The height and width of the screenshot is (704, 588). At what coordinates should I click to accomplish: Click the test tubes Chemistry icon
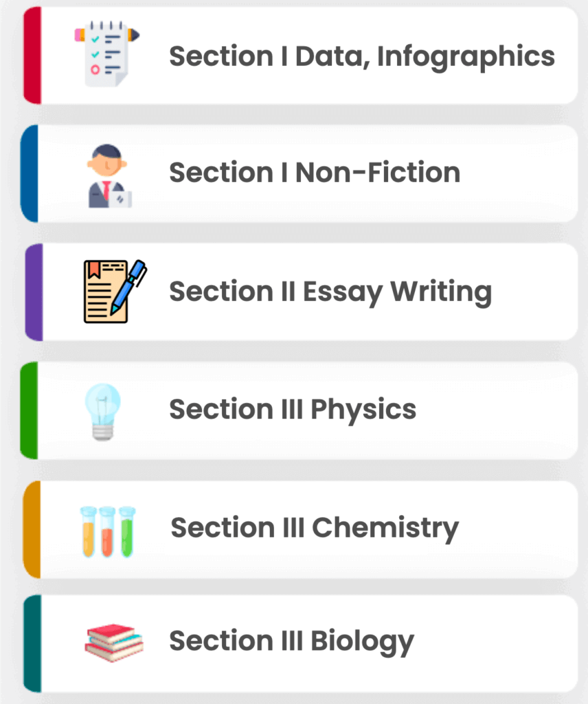point(108,532)
